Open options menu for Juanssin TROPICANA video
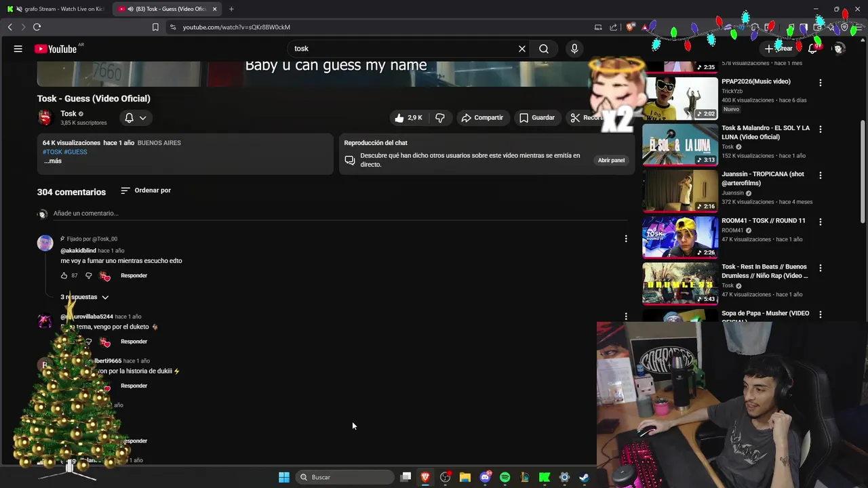 (821, 175)
